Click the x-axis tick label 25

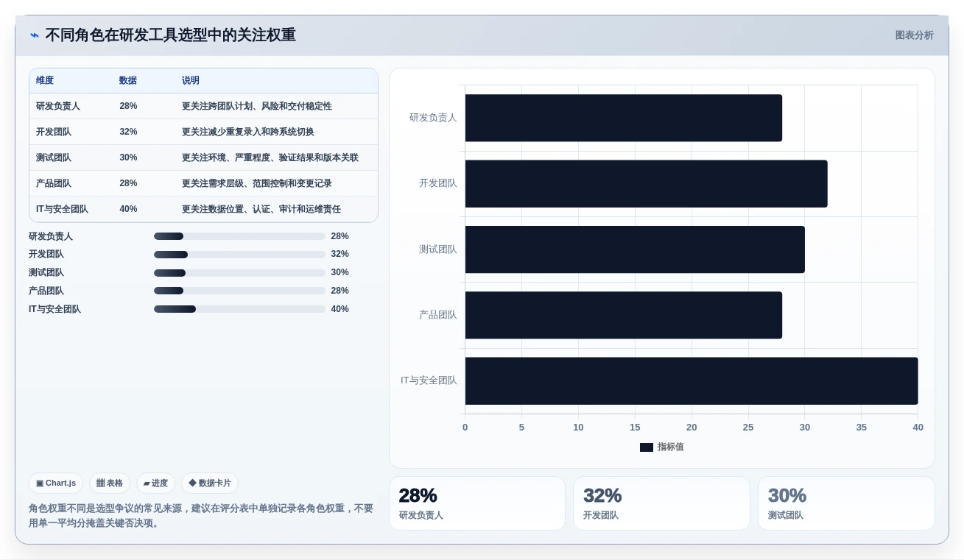pos(748,428)
